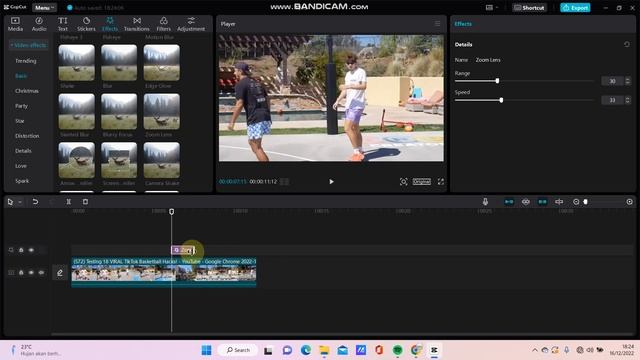Open the Transitions panel
This screenshot has width=640, height=360.
point(137,24)
